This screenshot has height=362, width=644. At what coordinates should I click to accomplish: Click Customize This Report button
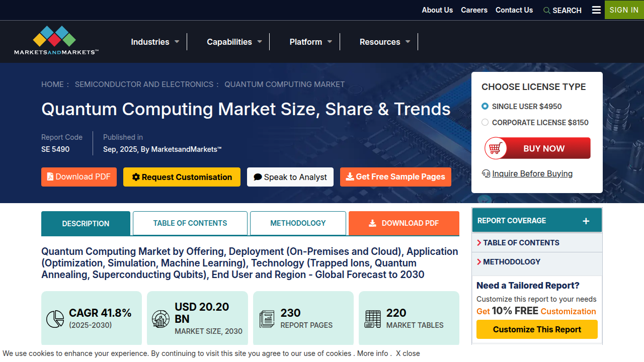tap(537, 329)
